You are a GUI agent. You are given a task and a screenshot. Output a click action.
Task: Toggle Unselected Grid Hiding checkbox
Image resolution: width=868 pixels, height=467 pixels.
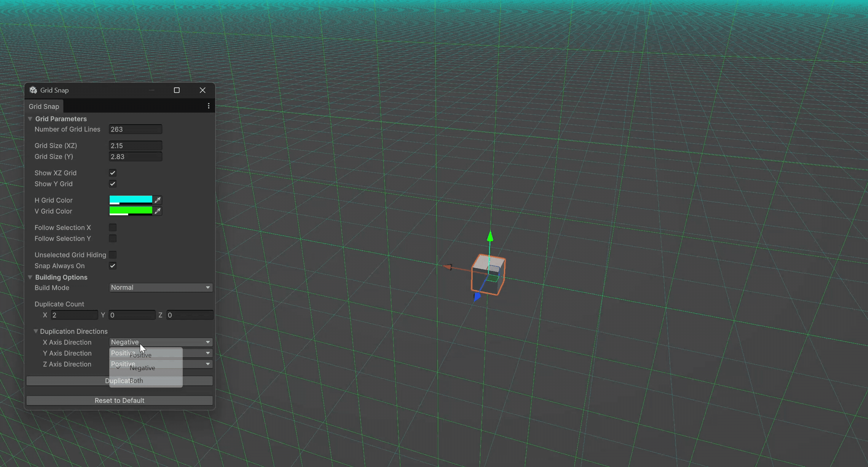(113, 255)
